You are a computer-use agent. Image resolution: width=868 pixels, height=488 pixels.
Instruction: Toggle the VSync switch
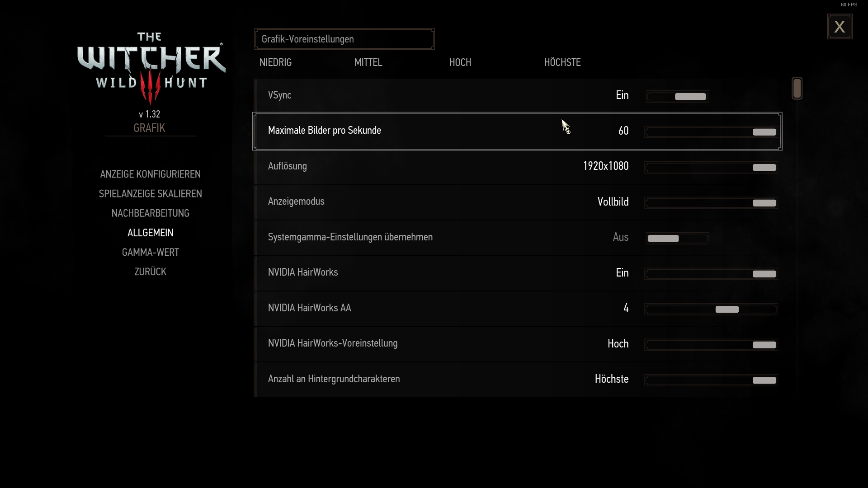tap(677, 96)
